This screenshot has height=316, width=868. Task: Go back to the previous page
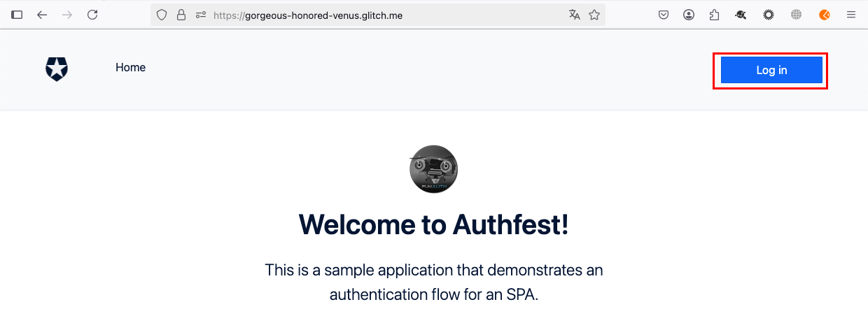42,15
